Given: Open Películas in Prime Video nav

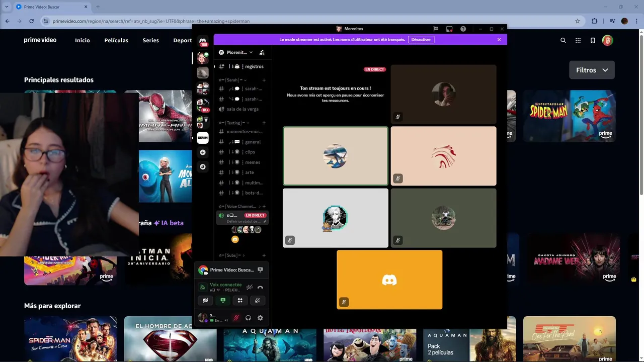Looking at the screenshot, I should coord(116,40).
